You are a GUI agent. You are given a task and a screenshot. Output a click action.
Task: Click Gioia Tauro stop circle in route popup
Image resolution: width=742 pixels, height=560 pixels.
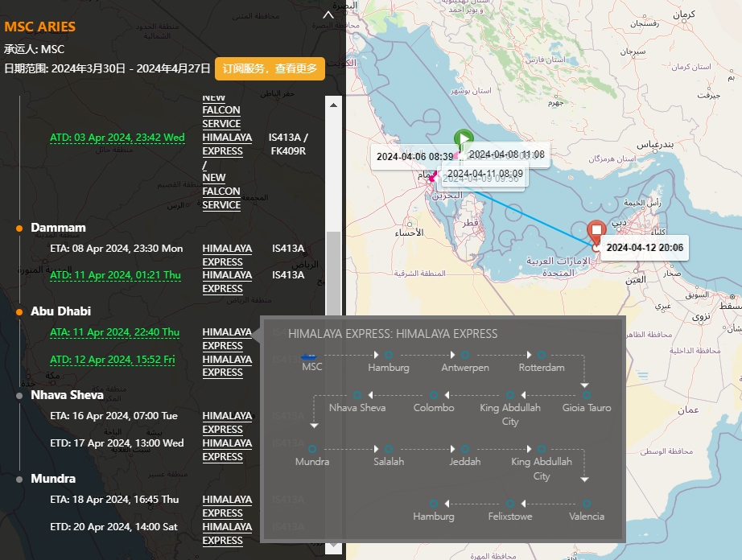coord(587,395)
